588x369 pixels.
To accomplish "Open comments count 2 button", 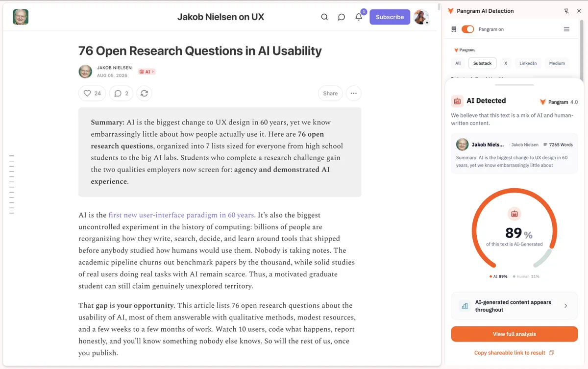I will [121, 93].
